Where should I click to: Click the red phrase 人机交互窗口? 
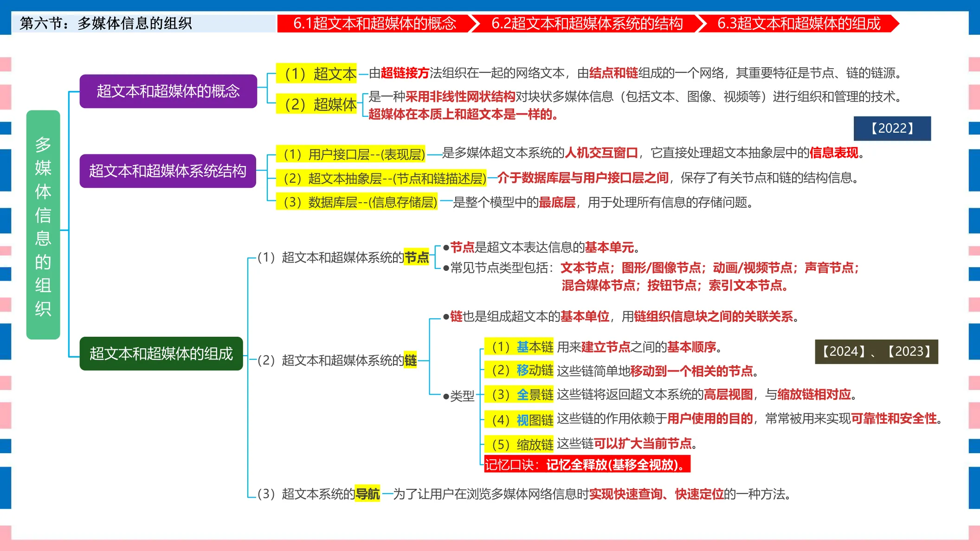pos(602,153)
